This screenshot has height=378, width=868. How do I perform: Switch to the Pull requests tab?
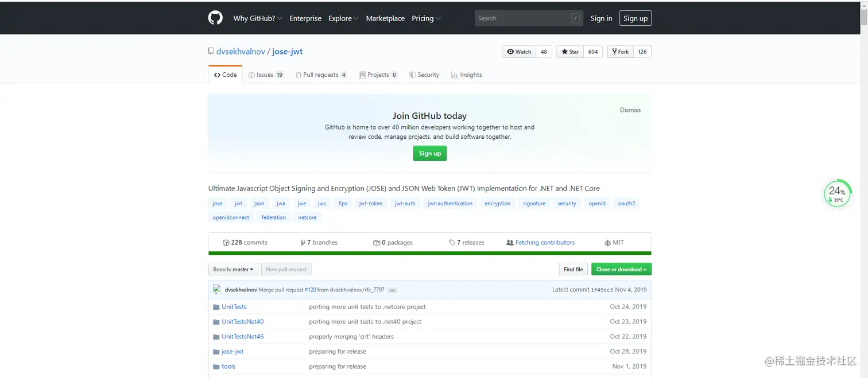click(x=321, y=75)
